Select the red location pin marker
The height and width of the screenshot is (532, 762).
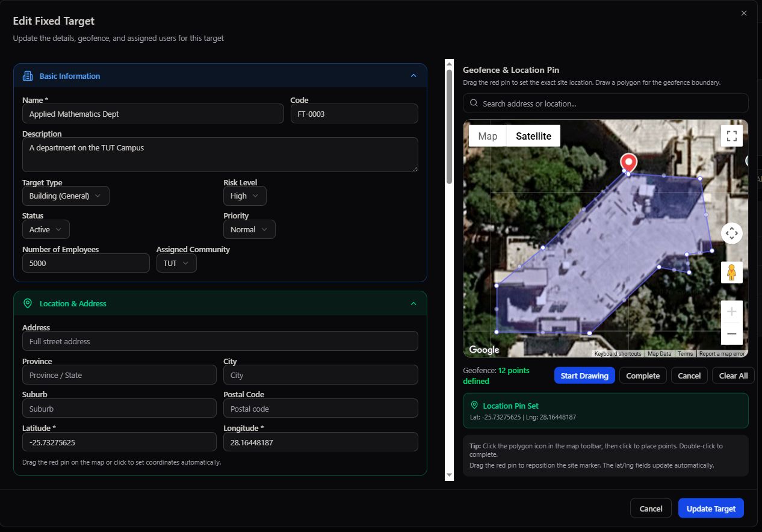point(628,162)
